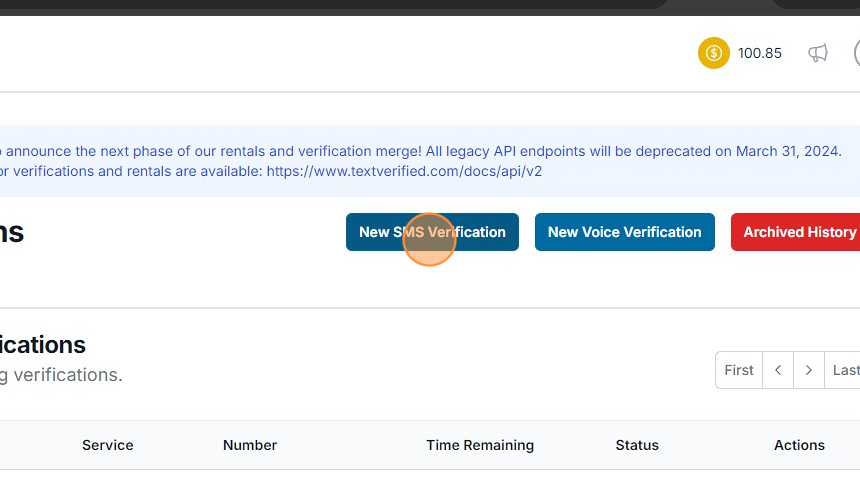Click the 100.85 account balance
Image resolution: width=860 pixels, height=481 pixels.
point(760,53)
